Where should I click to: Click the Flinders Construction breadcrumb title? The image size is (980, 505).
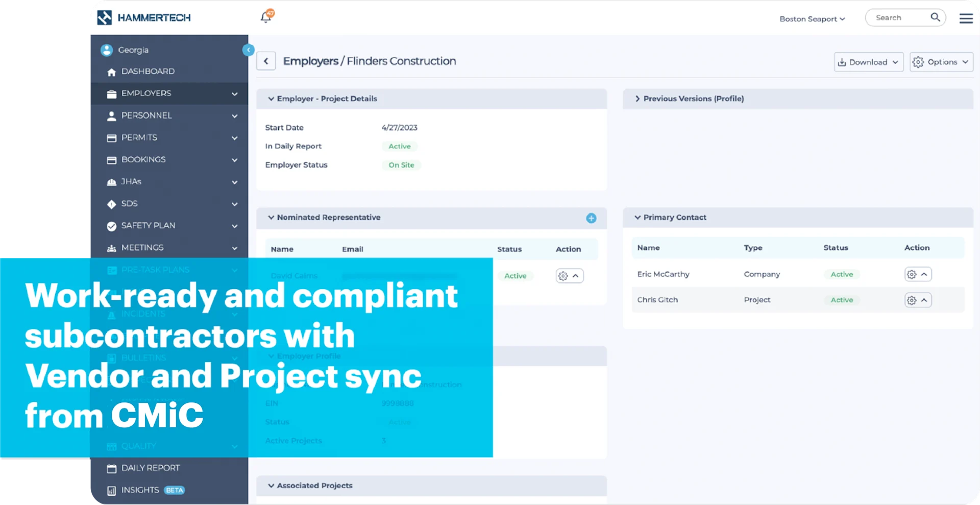(401, 61)
